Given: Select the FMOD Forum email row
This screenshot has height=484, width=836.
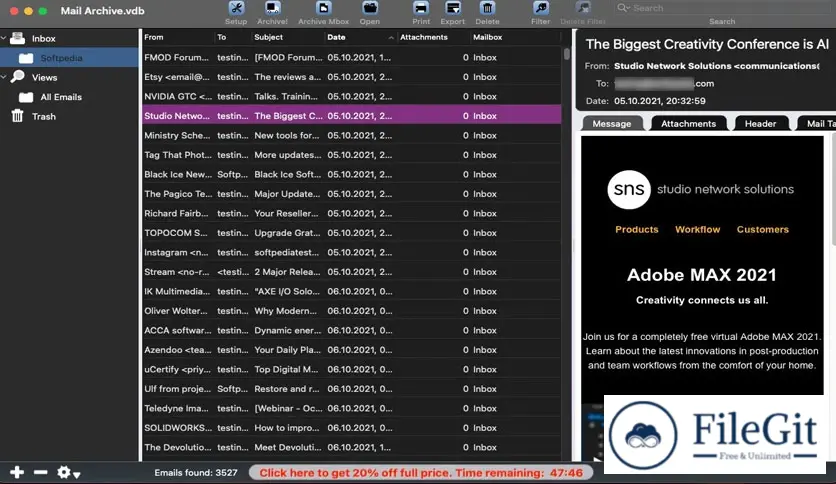Looking at the screenshot, I should tap(352, 57).
